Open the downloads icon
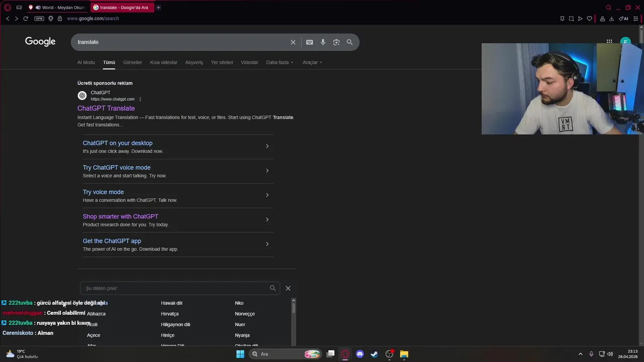The image size is (644, 362). pos(611,19)
